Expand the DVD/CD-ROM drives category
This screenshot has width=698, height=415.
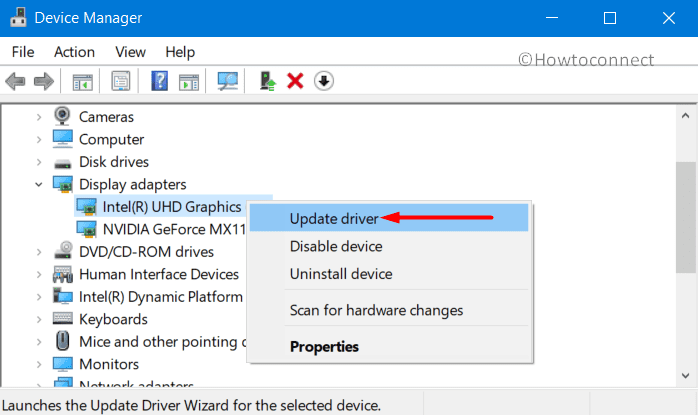click(x=39, y=252)
